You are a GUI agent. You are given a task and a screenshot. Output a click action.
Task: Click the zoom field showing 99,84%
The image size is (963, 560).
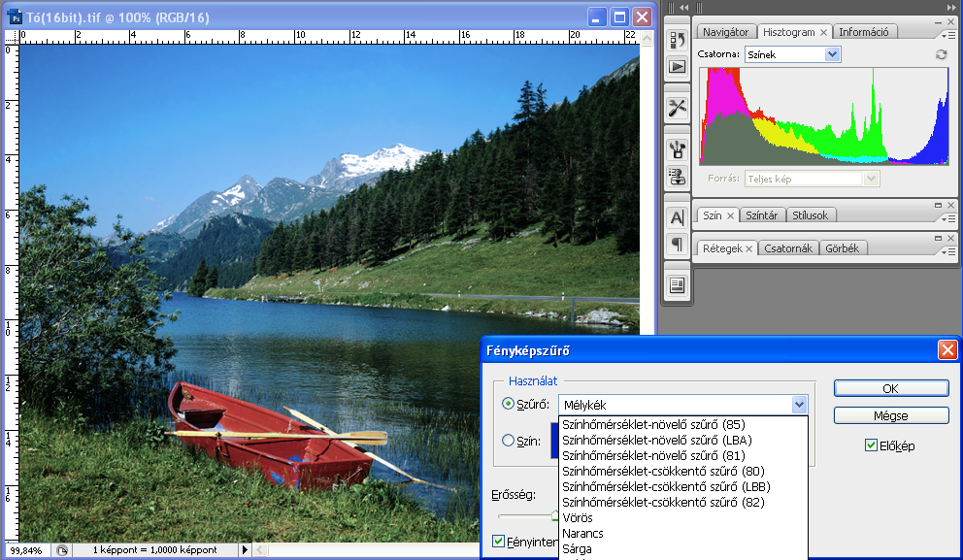point(26,550)
